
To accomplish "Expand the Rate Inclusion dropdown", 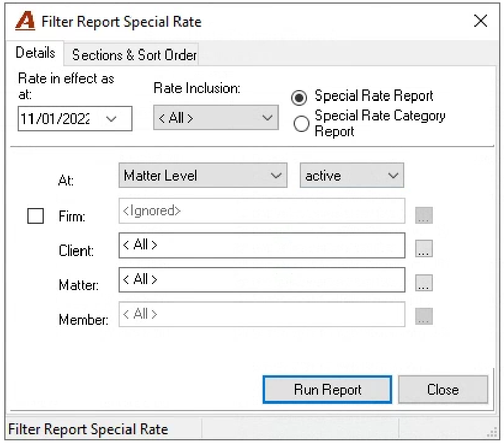I will point(216,117).
